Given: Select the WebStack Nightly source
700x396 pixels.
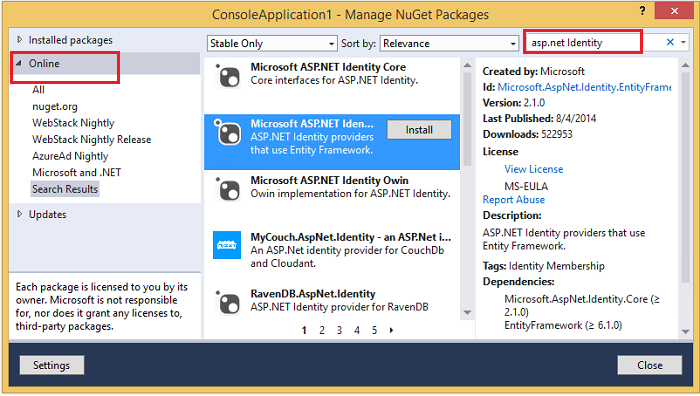Looking at the screenshot, I should [73, 123].
